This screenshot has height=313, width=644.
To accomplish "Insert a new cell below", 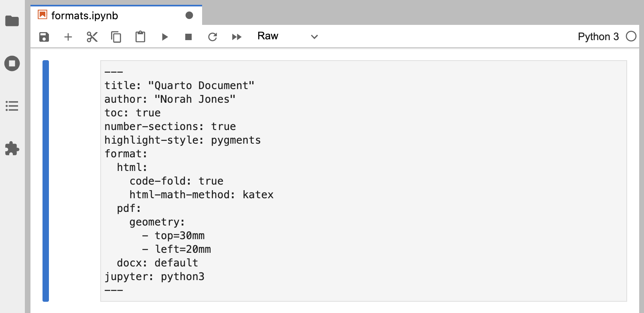I will pyautogui.click(x=68, y=37).
